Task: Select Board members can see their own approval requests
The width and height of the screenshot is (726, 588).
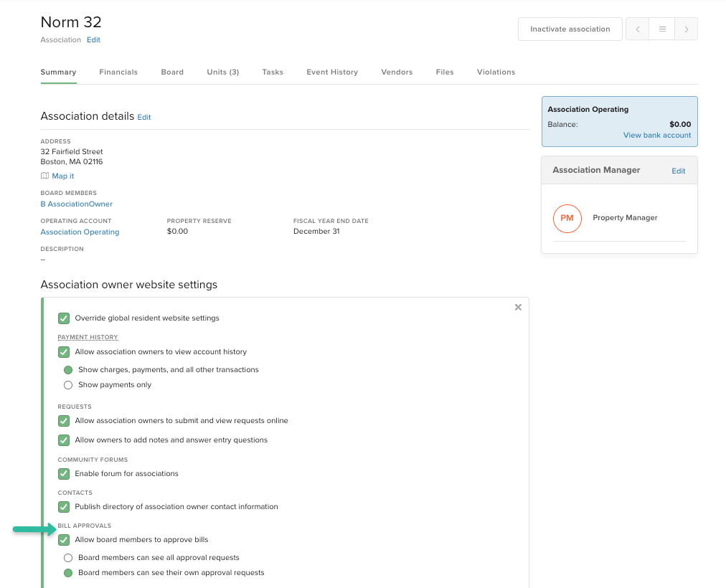Action: (68, 573)
